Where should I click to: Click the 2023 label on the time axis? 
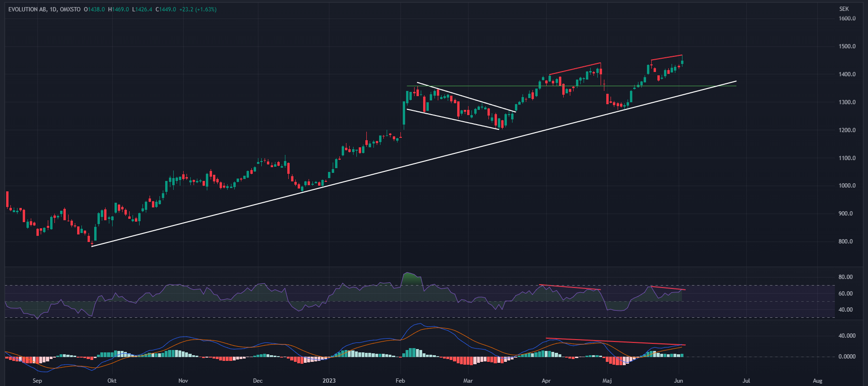coord(328,381)
